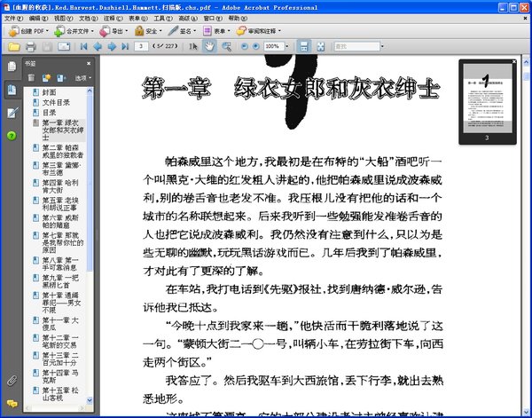532x418 pixels.
Task: Open the 视图 menu
Action: click(x=64, y=19)
